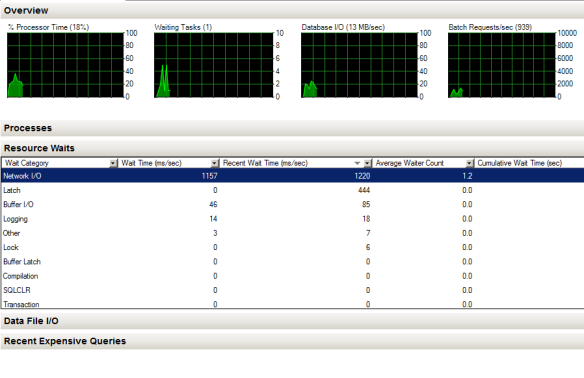Open the Wait Category column filter dropdown

point(113,163)
